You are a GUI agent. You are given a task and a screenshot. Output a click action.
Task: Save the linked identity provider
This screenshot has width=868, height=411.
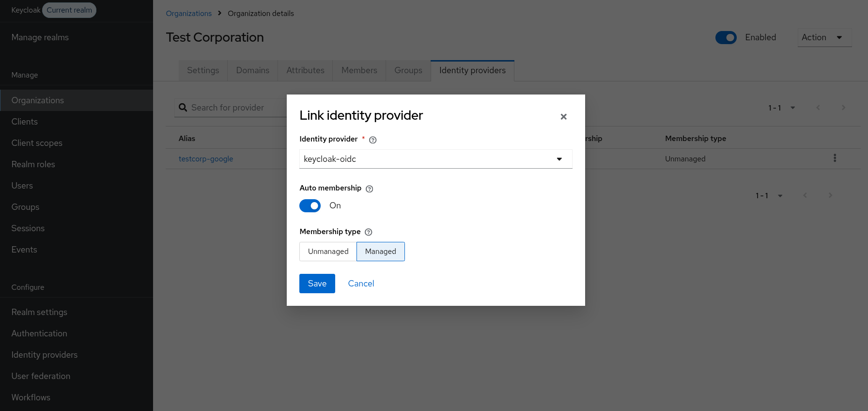point(317,284)
